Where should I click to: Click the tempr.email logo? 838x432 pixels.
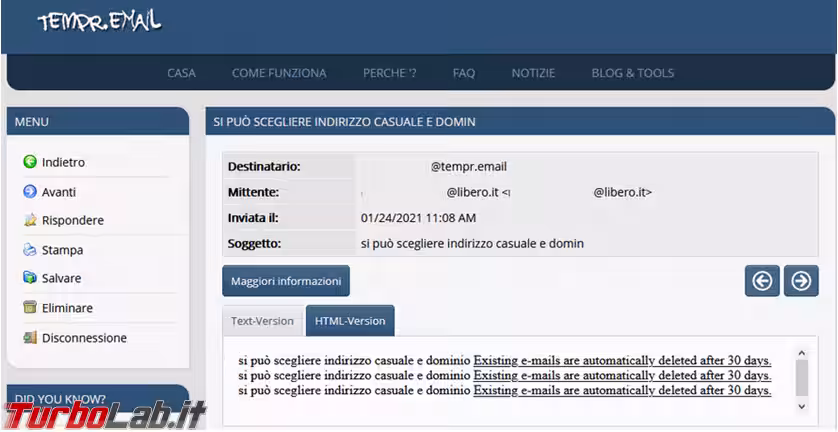pyautogui.click(x=99, y=21)
